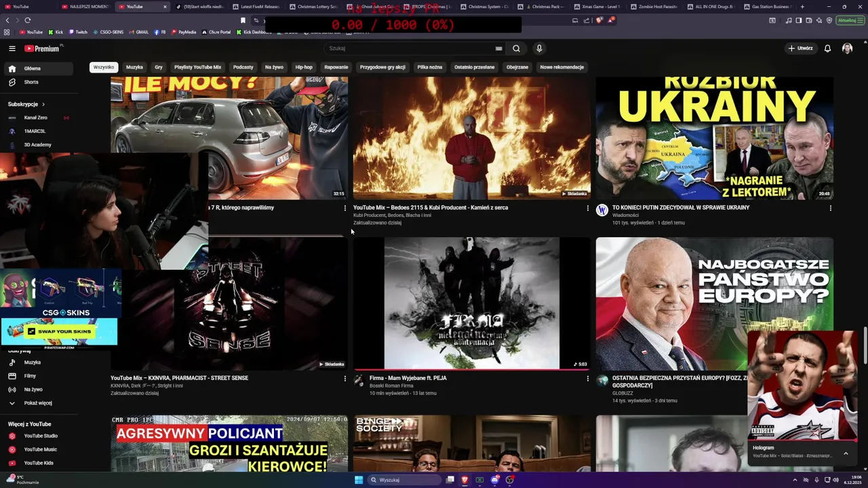Open TO KONIEC! PUTIN ZDECYDOWAŁ video title
868x488 pixels.
pos(681,207)
